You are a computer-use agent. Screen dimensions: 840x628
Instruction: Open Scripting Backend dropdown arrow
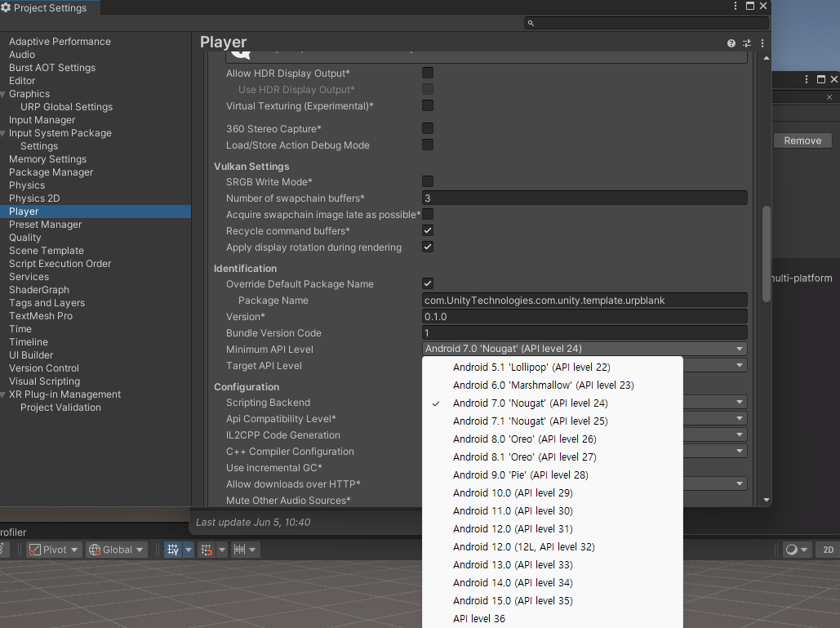740,403
